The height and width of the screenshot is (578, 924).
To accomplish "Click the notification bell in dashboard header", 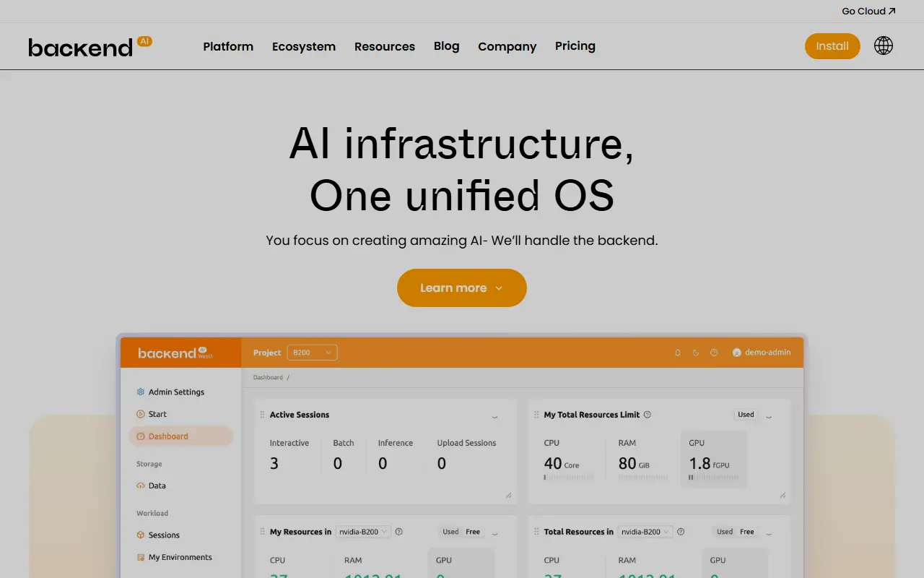I will click(677, 353).
